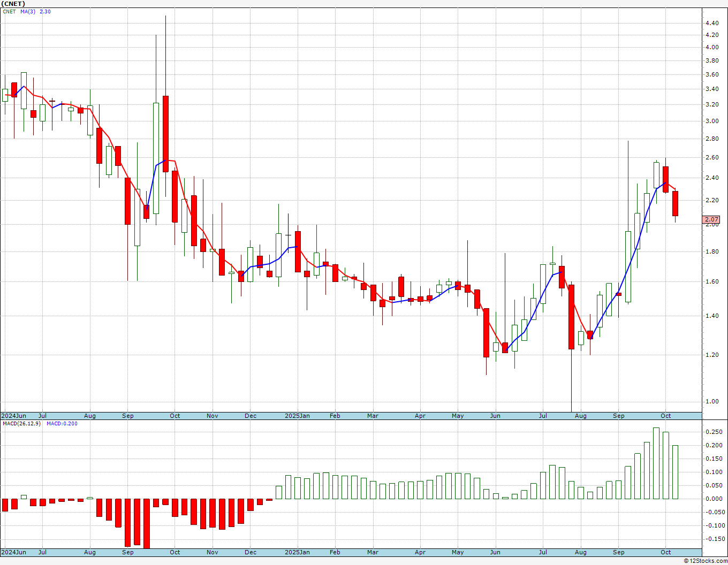This screenshot has height=565, width=728.
Task: Click Apr under the price chart
Action: click(x=420, y=416)
